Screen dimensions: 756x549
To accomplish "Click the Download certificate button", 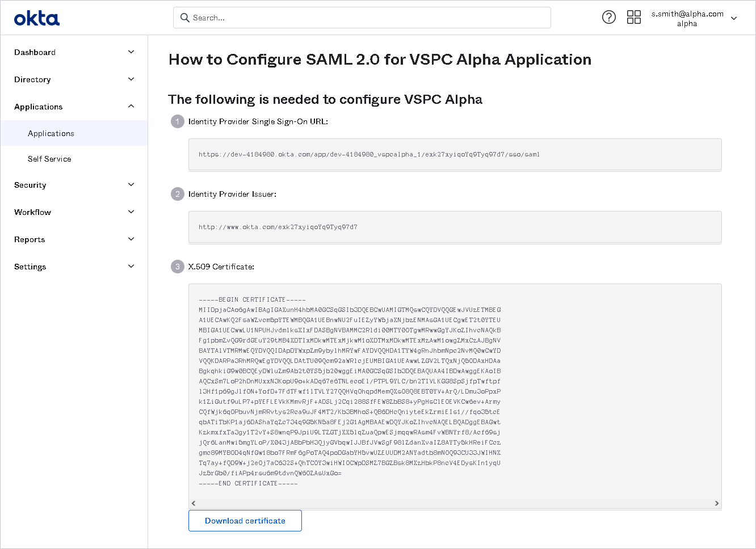I will (245, 521).
